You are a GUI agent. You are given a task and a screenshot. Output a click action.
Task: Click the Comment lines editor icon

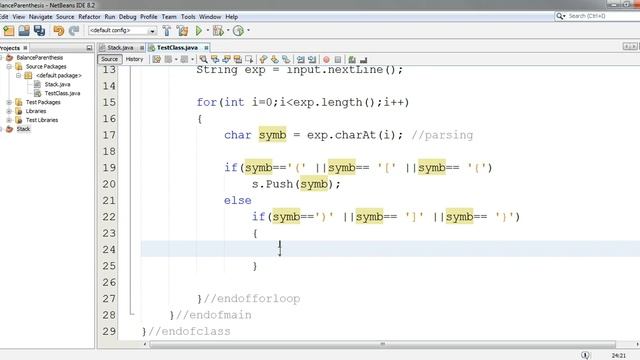coord(352,60)
